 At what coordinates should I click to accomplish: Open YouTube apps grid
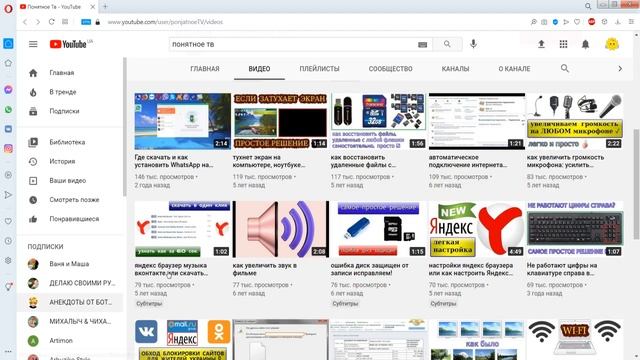563,44
